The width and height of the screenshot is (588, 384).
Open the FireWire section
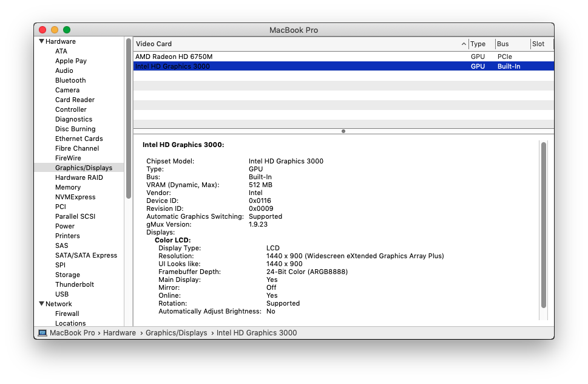pos(68,159)
